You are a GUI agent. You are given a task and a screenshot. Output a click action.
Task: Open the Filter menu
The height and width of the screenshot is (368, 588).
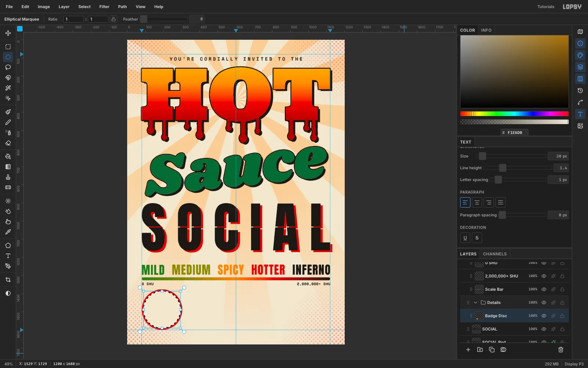[x=104, y=7]
